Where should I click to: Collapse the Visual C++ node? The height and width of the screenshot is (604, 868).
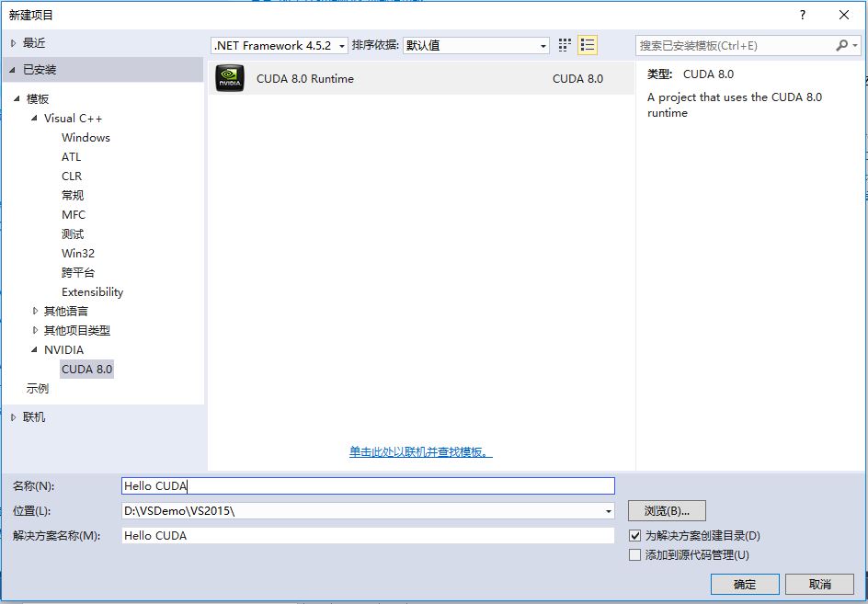tap(34, 118)
